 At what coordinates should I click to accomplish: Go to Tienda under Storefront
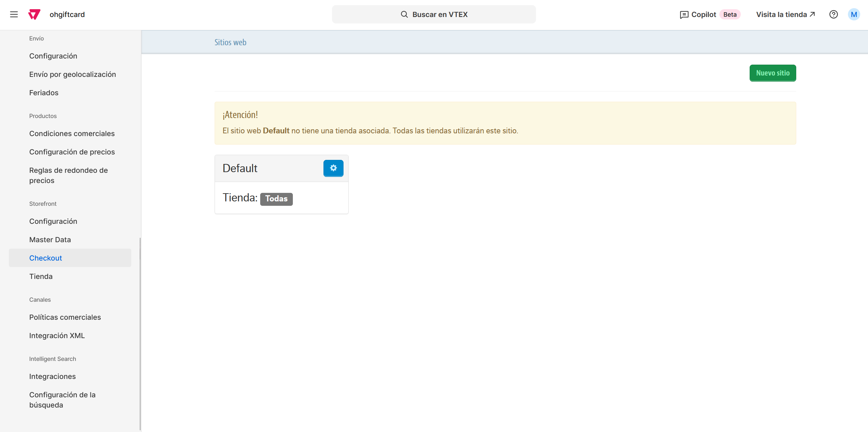(x=41, y=276)
